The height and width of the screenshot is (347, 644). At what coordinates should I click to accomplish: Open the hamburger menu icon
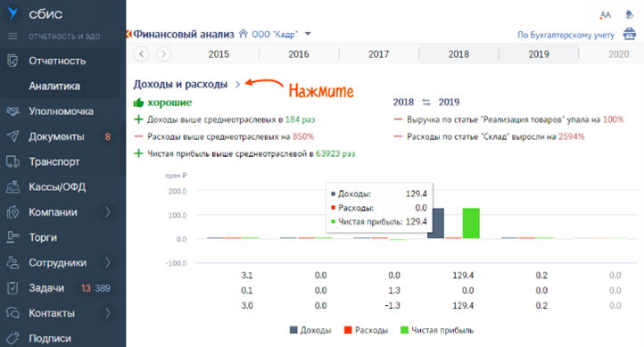tap(12, 37)
